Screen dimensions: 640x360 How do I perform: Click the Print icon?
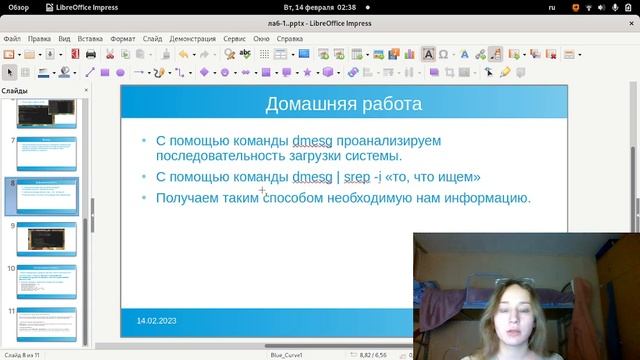(91, 54)
